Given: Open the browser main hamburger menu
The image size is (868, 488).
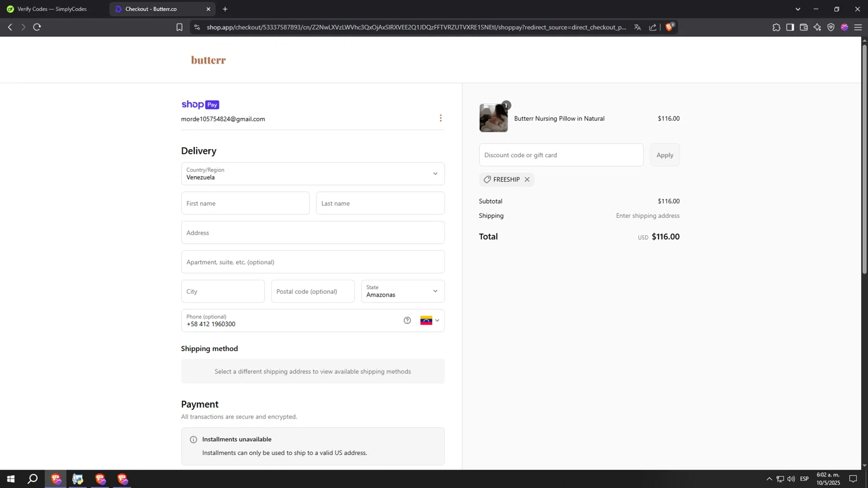Looking at the screenshot, I should [x=858, y=27].
